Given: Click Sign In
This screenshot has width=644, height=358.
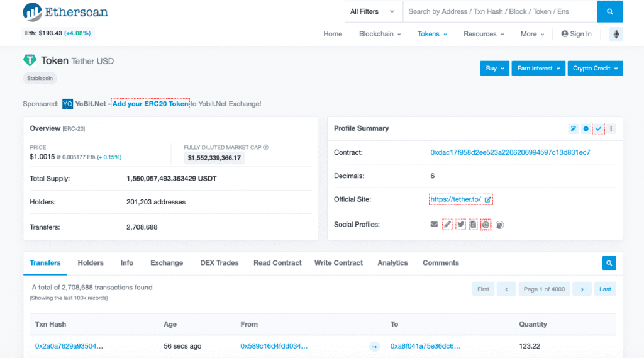Looking at the screenshot, I should 577,34.
